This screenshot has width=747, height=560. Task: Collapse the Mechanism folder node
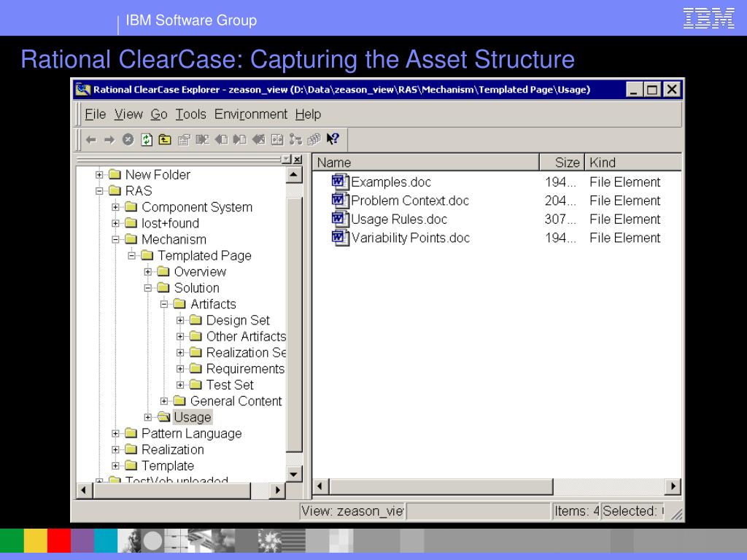point(115,239)
